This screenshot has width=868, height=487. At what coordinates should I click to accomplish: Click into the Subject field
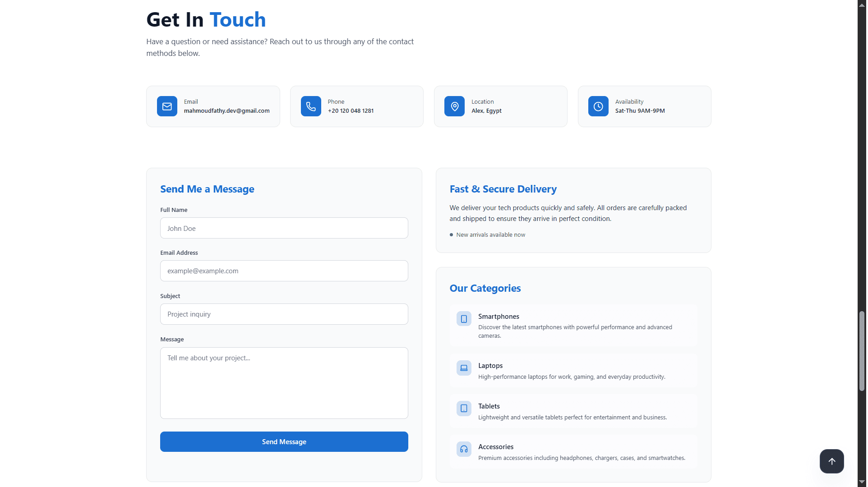click(284, 314)
